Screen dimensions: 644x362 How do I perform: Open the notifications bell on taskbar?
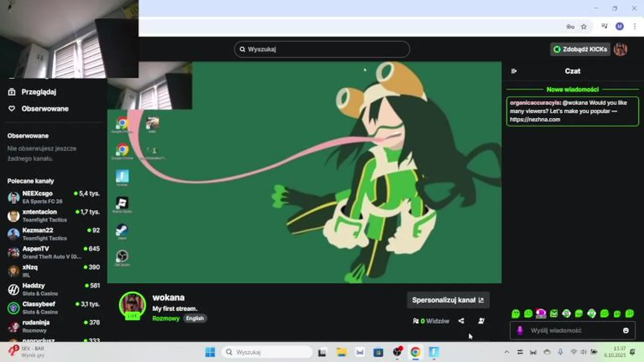633,352
